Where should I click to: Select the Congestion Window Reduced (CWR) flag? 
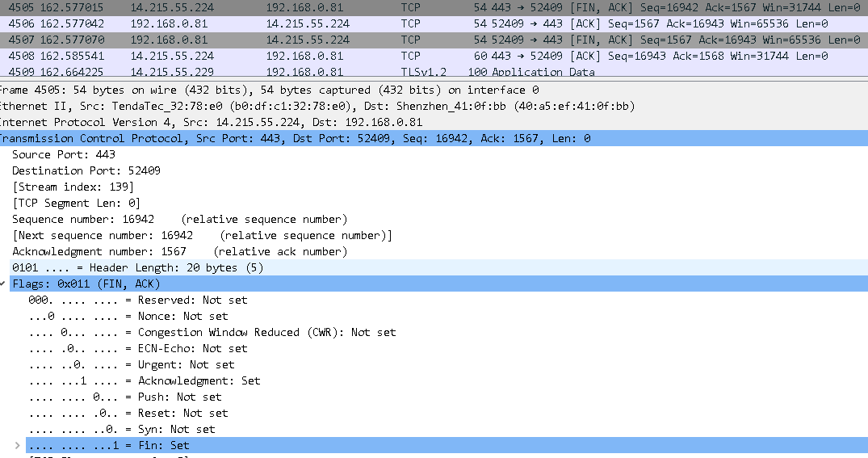(x=212, y=332)
